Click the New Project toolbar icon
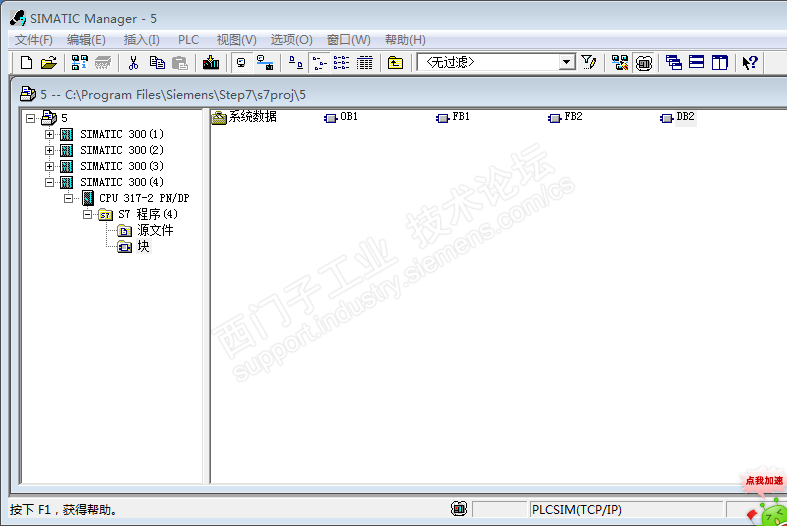Viewport: 787px width, 526px height. pyautogui.click(x=26, y=63)
